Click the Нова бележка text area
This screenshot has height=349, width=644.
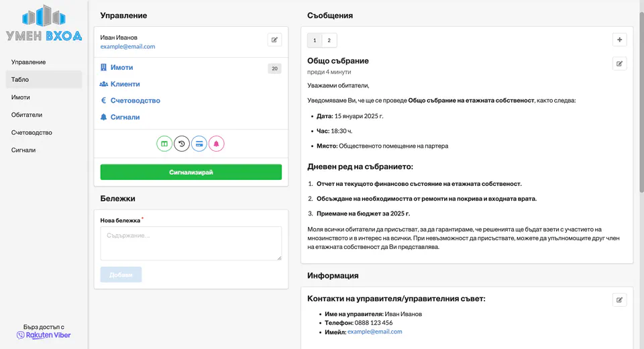tap(191, 243)
